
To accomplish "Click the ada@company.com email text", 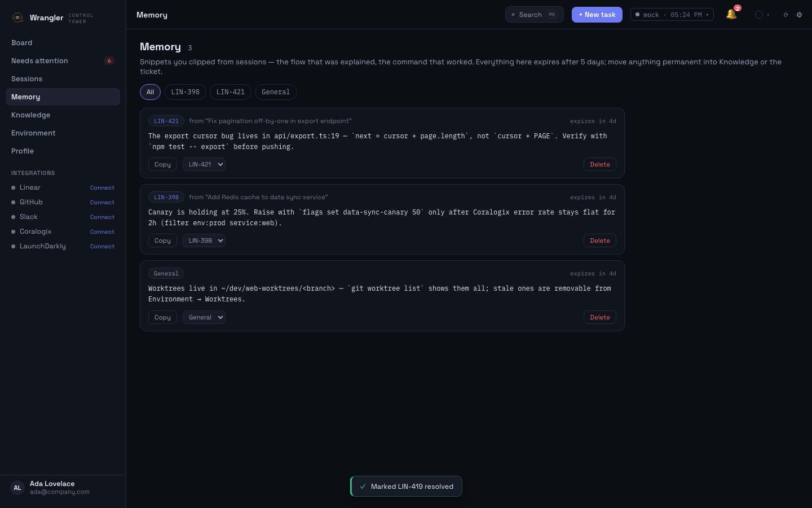I will point(60,492).
